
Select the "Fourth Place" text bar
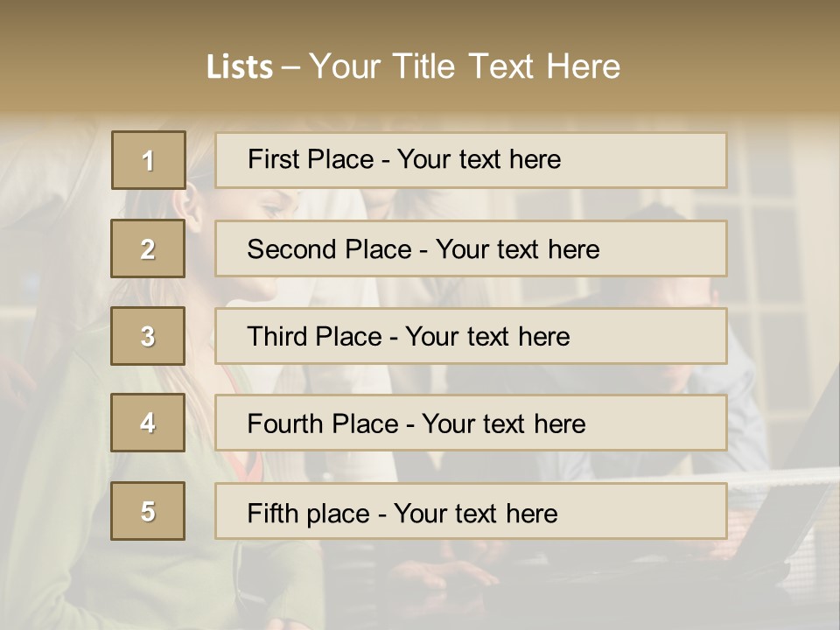click(x=471, y=423)
